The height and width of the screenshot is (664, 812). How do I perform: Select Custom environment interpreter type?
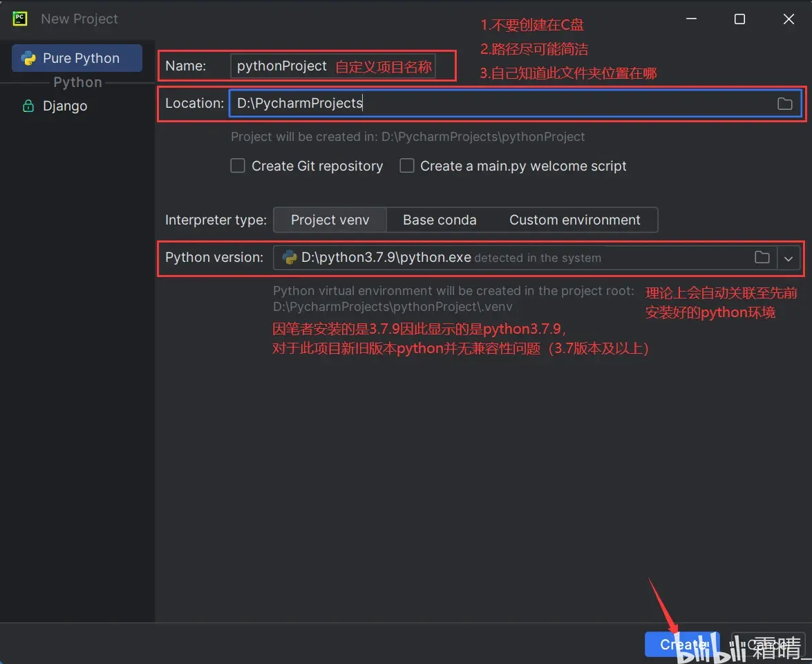point(575,220)
